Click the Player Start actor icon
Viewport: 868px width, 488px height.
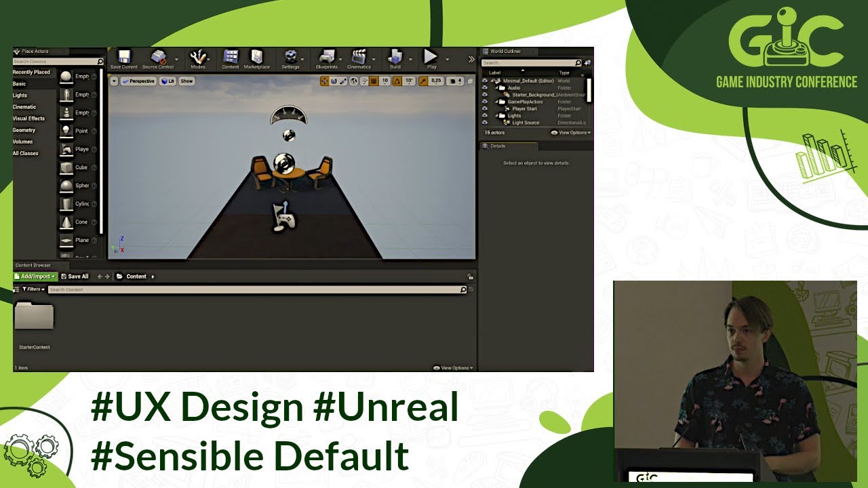pos(66,149)
